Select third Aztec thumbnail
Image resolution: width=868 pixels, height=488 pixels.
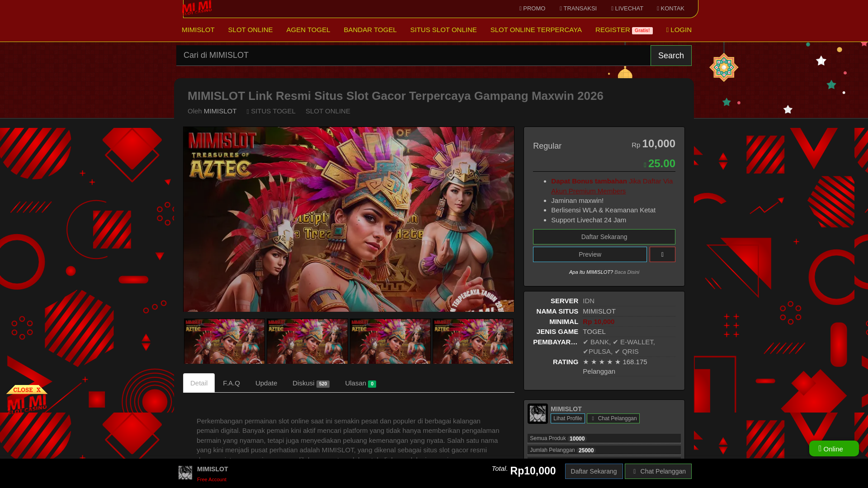[390, 341]
